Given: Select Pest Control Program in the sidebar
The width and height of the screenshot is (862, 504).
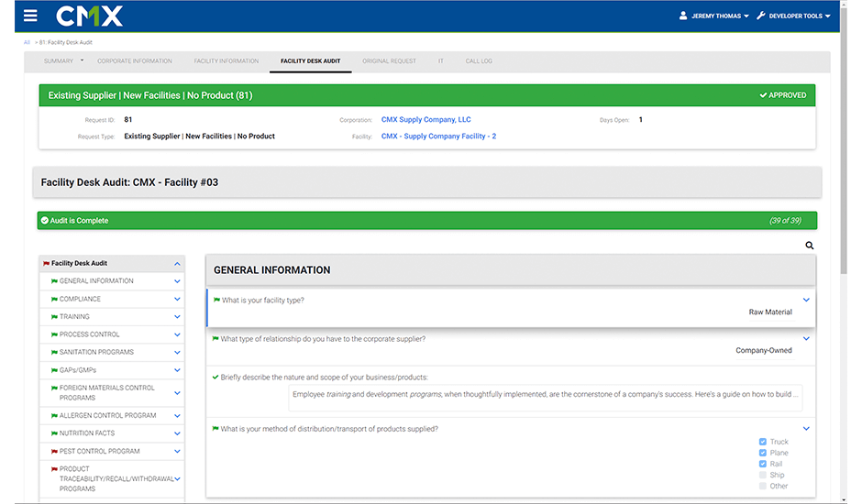Looking at the screenshot, I should [x=100, y=451].
